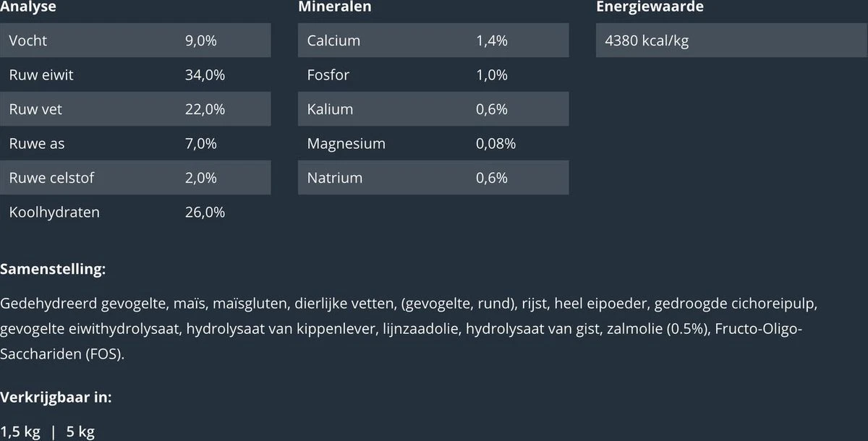Click the Energiewaarde heading

[x=650, y=7]
